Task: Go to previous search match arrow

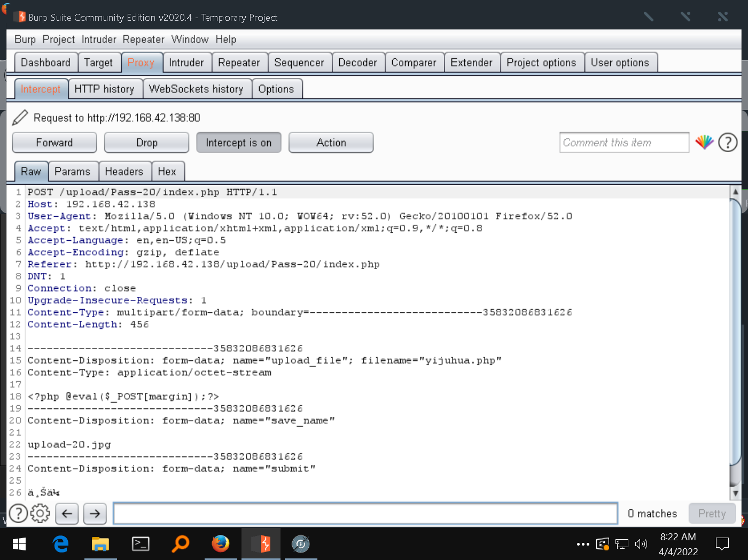Action: [x=67, y=514]
